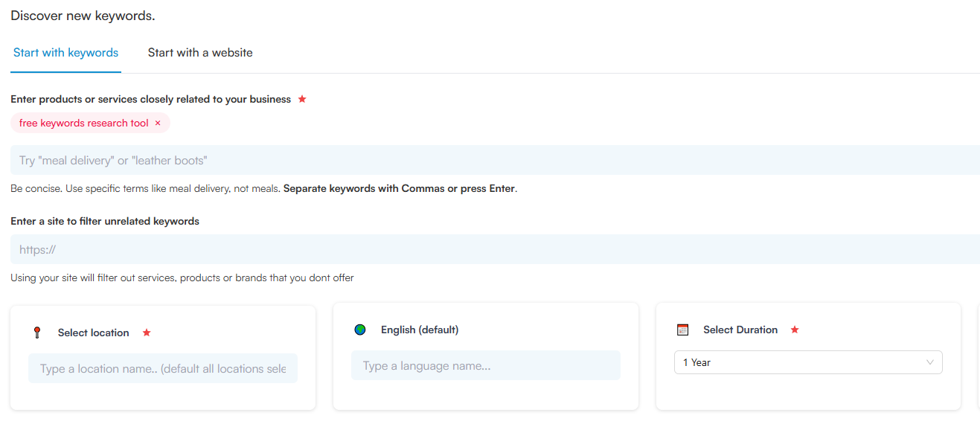This screenshot has height=427, width=980.
Task: Expand the duration dropdown via chevron arrow
Action: pos(930,362)
